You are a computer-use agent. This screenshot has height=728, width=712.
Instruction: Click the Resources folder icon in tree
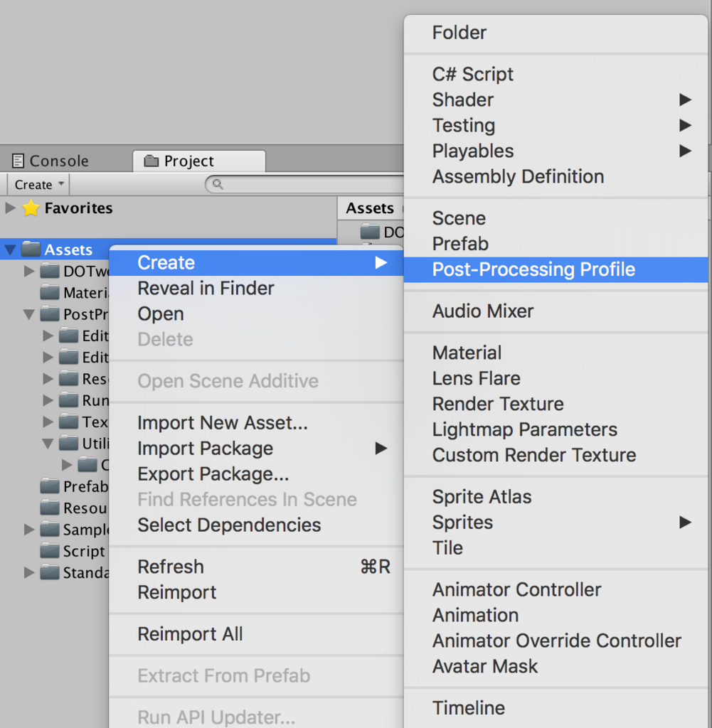50,508
